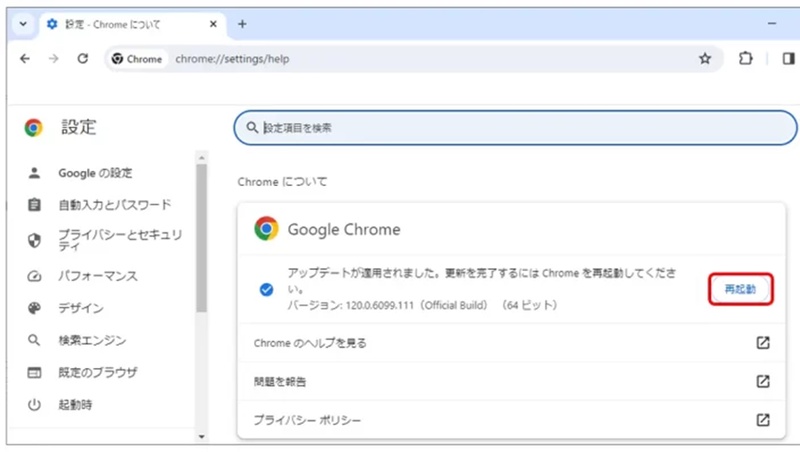Click the Google Chrome logo in the about card
Screen dimensions: 800x452
point(266,229)
